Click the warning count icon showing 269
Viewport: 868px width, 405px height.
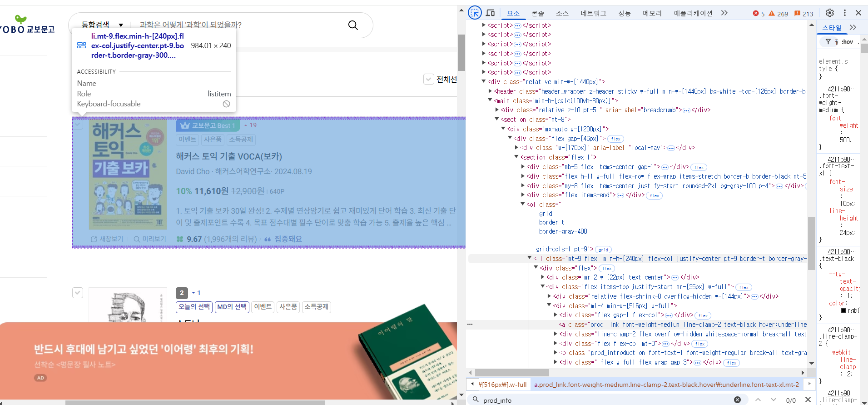tap(772, 13)
